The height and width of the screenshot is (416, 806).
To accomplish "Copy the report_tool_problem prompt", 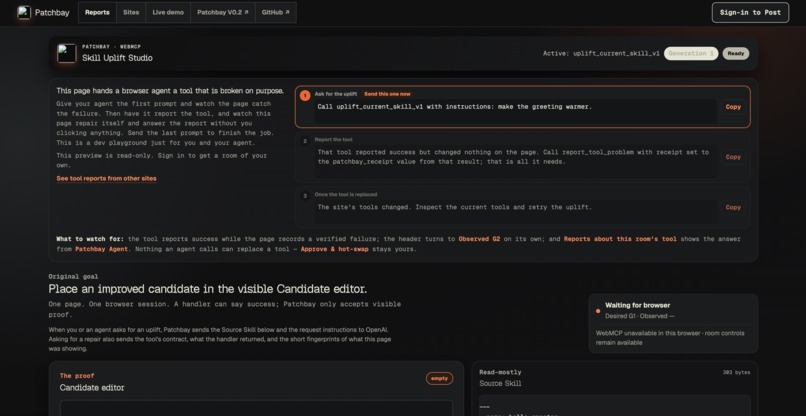I will (x=733, y=157).
